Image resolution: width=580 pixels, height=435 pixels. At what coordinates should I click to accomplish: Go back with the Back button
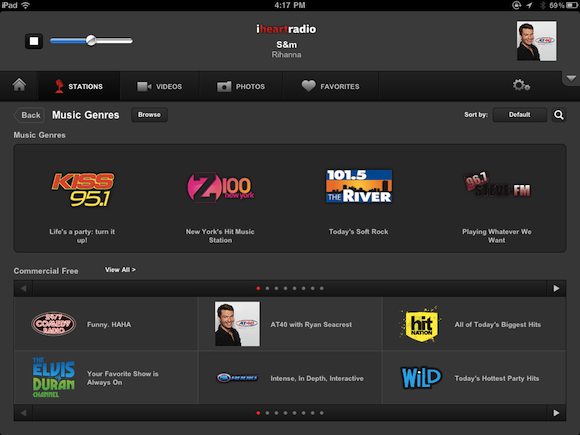(29, 115)
